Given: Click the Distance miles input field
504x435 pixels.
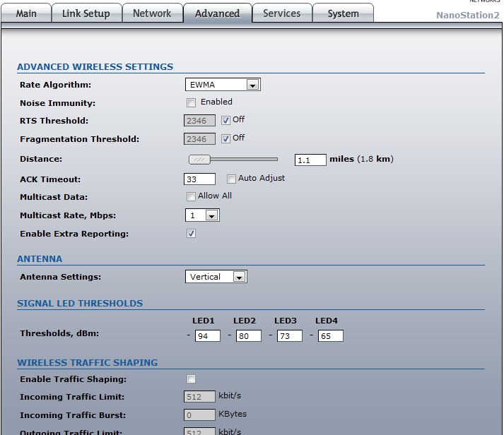Looking at the screenshot, I should tap(310, 160).
